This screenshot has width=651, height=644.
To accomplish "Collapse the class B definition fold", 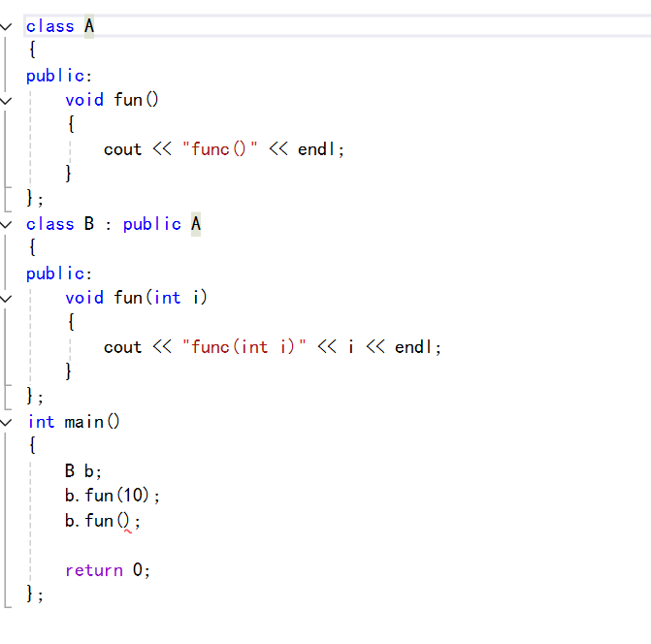I will [6, 225].
